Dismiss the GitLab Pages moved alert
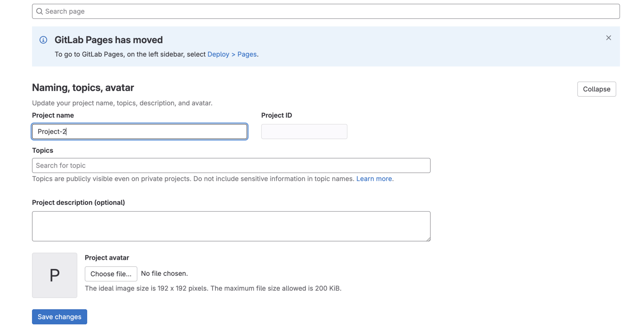Screen dimensions: 644x330 pyautogui.click(x=608, y=38)
